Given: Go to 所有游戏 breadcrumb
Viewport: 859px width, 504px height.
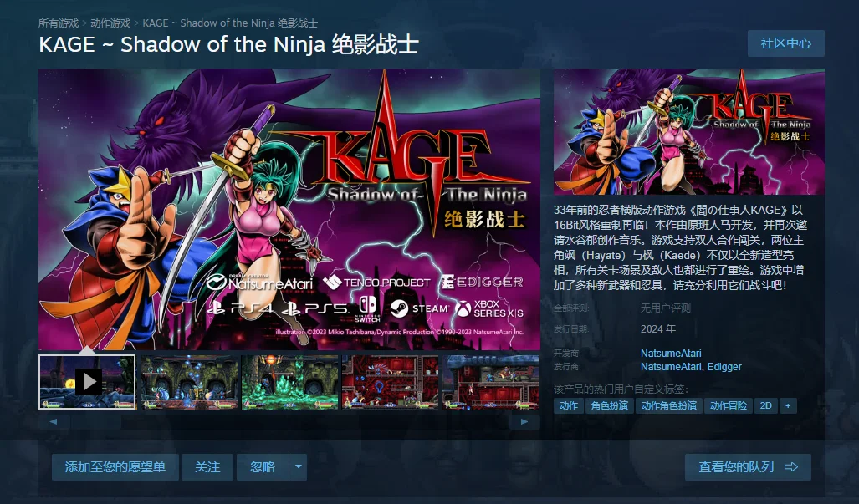Looking at the screenshot, I should [x=59, y=23].
